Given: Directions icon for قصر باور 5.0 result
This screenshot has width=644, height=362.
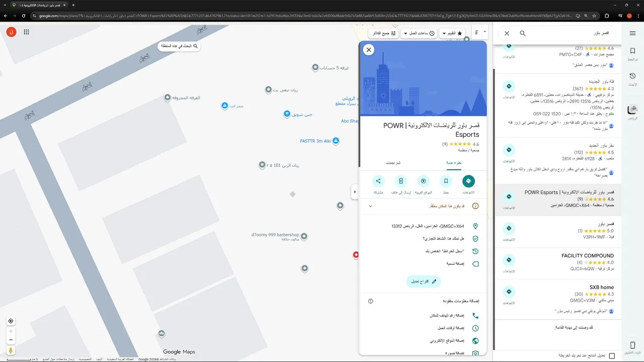Looking at the screenshot, I should (509, 228).
